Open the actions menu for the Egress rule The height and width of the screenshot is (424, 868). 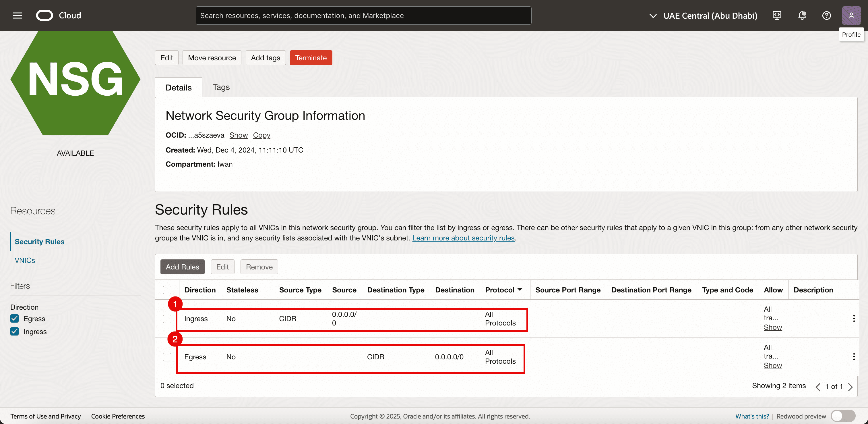[x=854, y=356]
